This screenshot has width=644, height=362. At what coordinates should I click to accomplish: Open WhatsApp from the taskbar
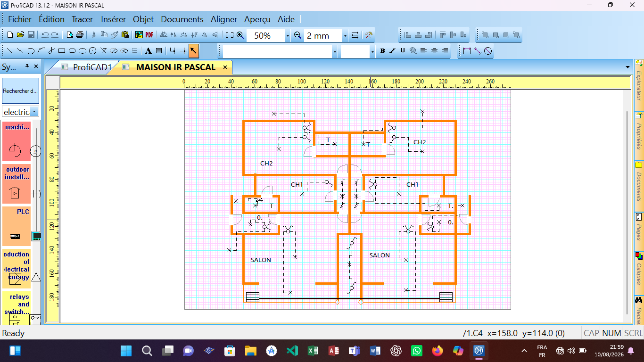coord(417,351)
